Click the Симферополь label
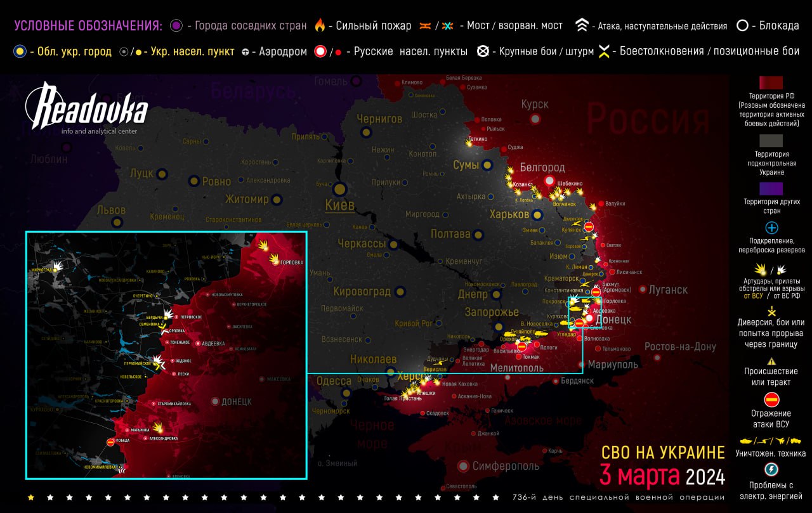The width and height of the screenshot is (812, 513). 506,466
